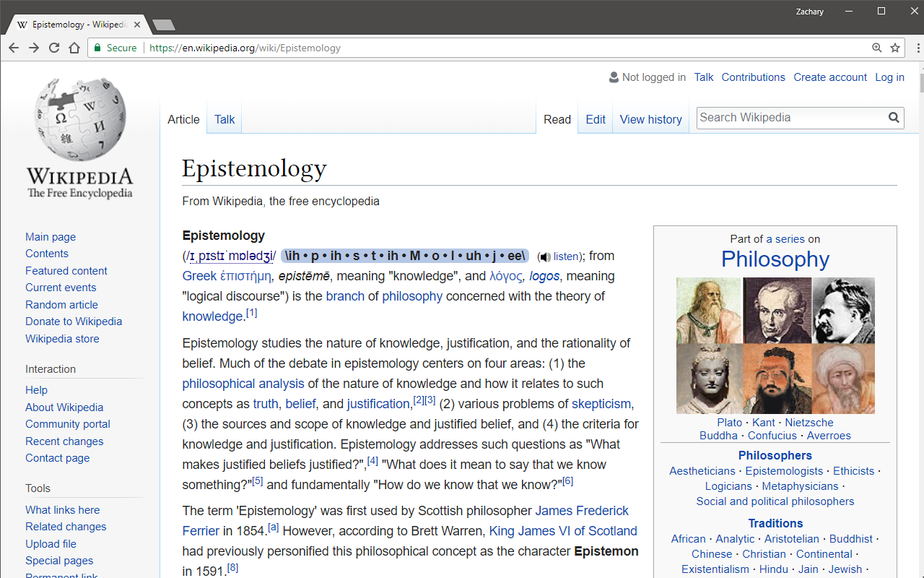Click What links here

point(63,510)
